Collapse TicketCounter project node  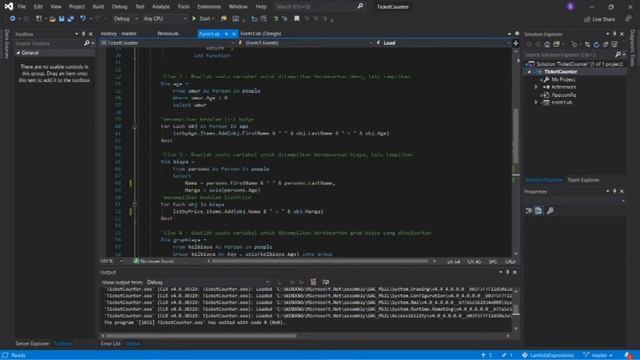click(x=530, y=71)
